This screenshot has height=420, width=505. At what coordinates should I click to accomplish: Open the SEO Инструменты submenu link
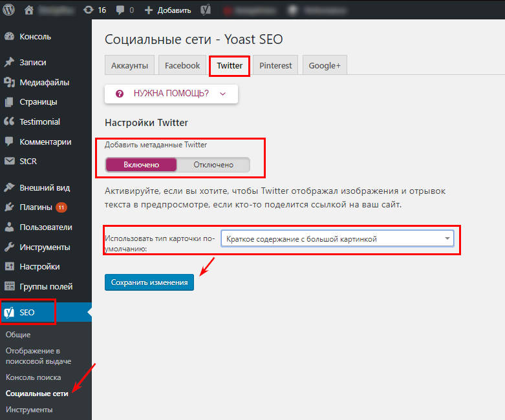click(29, 410)
